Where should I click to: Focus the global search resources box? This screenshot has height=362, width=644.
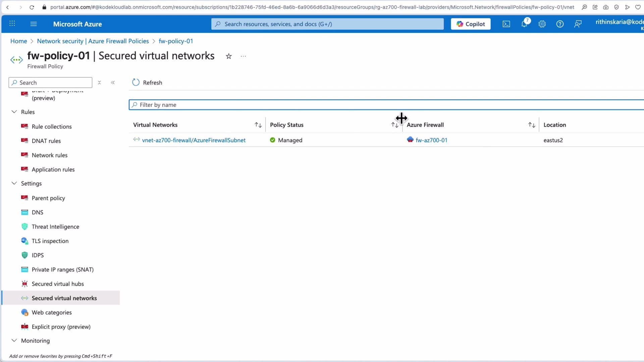click(327, 24)
